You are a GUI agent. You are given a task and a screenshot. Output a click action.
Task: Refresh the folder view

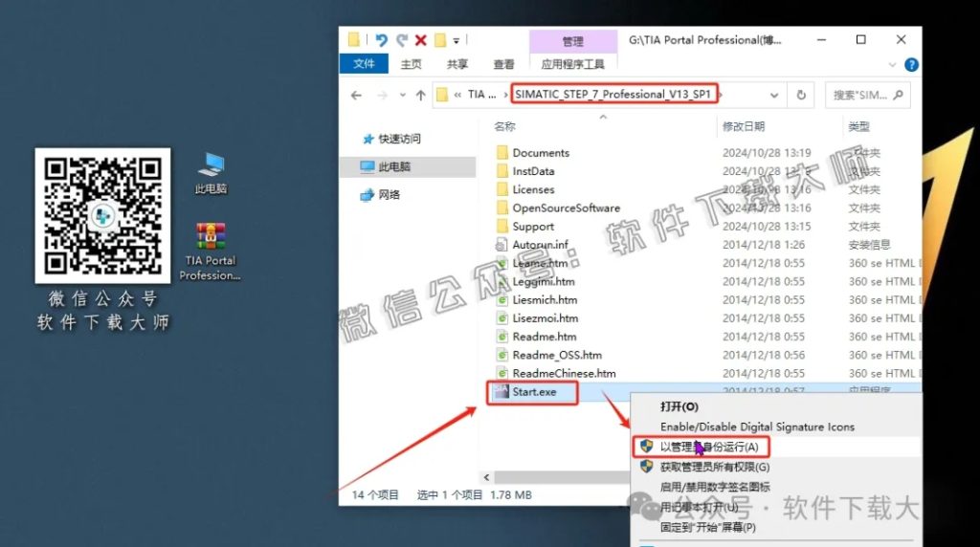coord(801,95)
